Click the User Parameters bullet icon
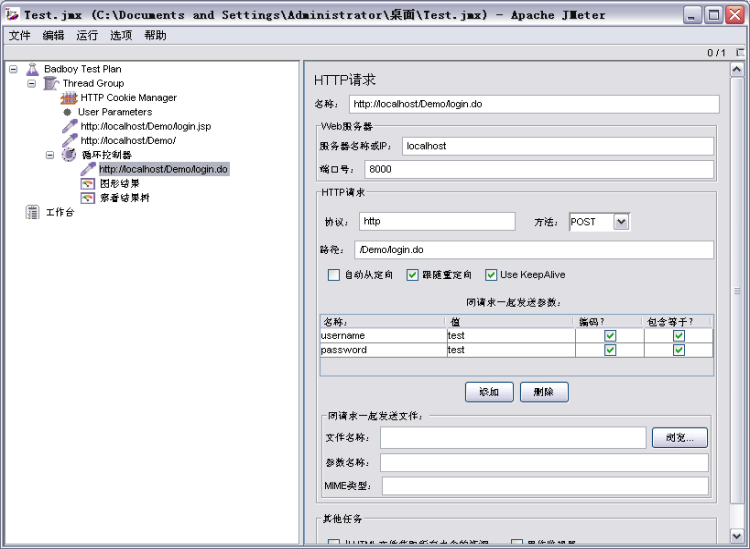This screenshot has height=549, width=750. pyautogui.click(x=67, y=112)
